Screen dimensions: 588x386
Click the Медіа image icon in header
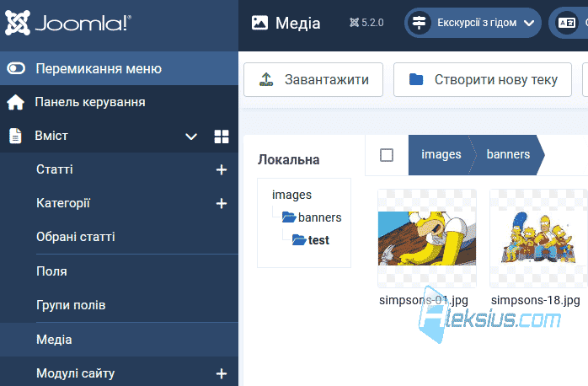259,23
